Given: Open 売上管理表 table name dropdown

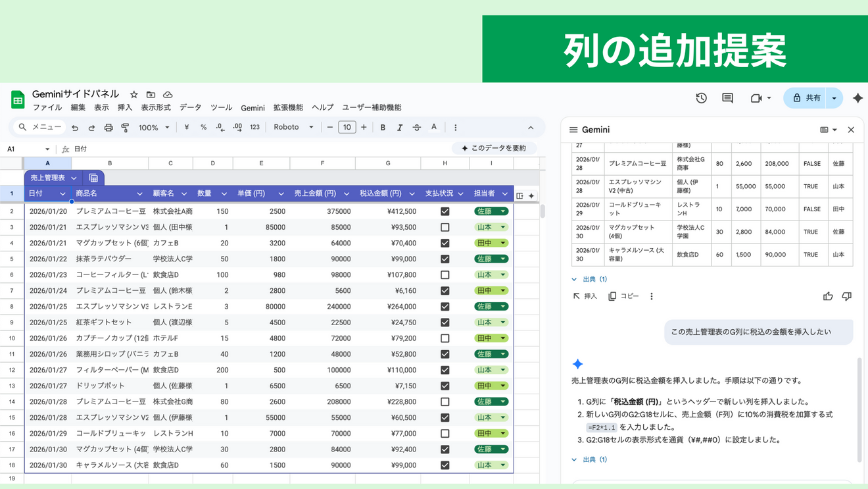Looking at the screenshot, I should 74,178.
